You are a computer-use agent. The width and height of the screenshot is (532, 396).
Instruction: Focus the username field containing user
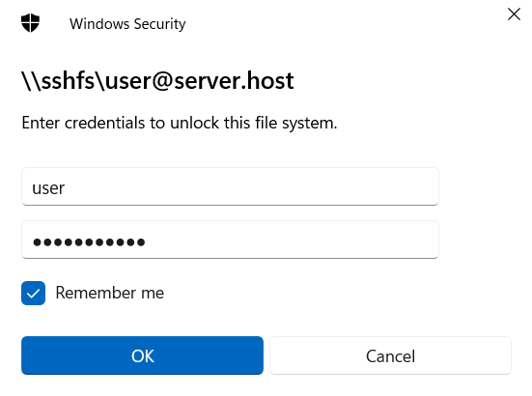230,186
